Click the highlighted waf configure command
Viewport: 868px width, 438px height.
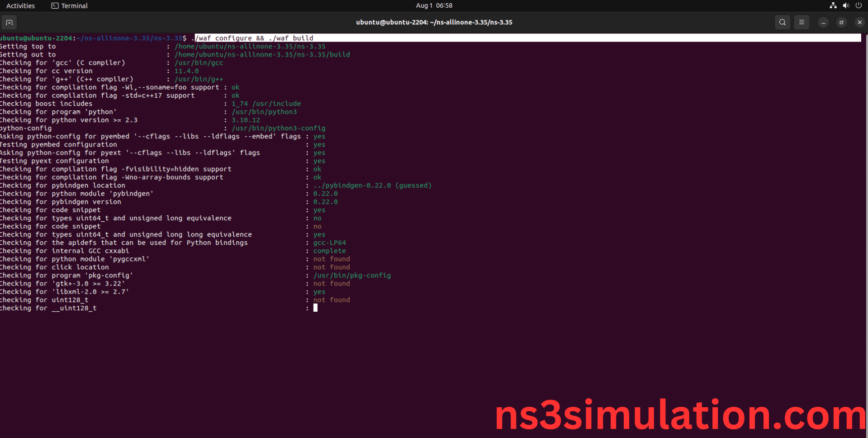[253, 38]
